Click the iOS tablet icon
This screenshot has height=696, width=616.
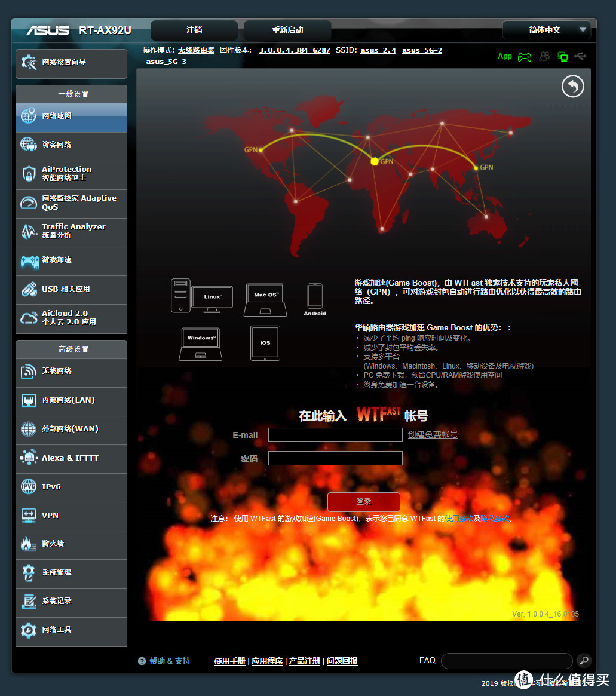click(x=265, y=343)
